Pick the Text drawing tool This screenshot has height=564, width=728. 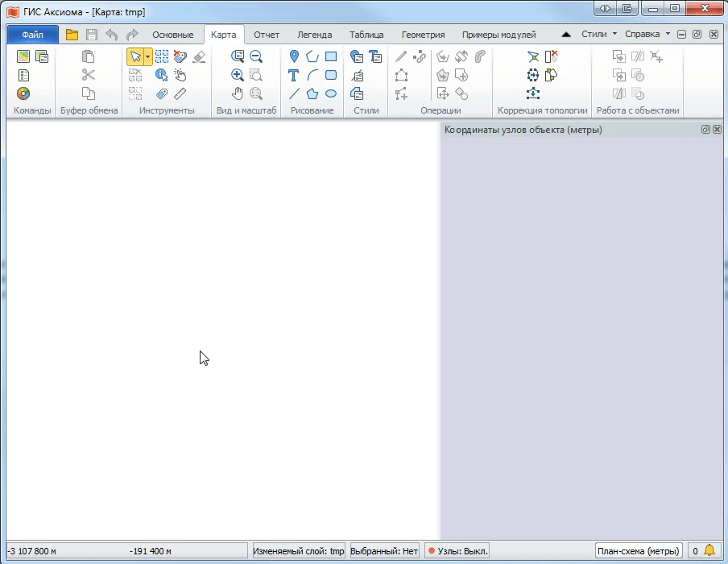pyautogui.click(x=294, y=75)
